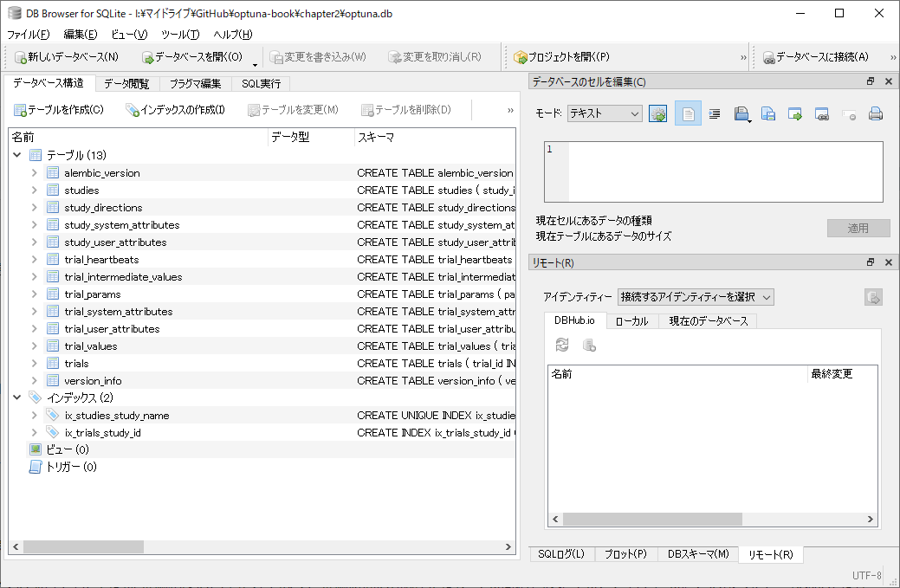The height and width of the screenshot is (588, 900).
Task: Click the New Database toolbar icon
Action: 20,57
